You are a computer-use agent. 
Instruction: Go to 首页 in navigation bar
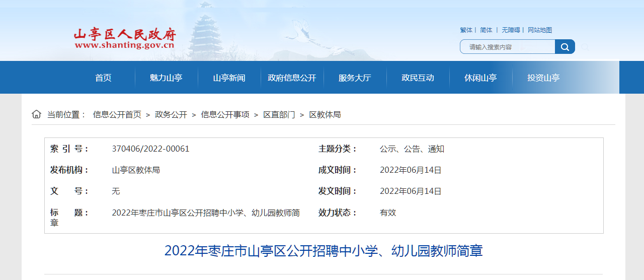(103, 78)
